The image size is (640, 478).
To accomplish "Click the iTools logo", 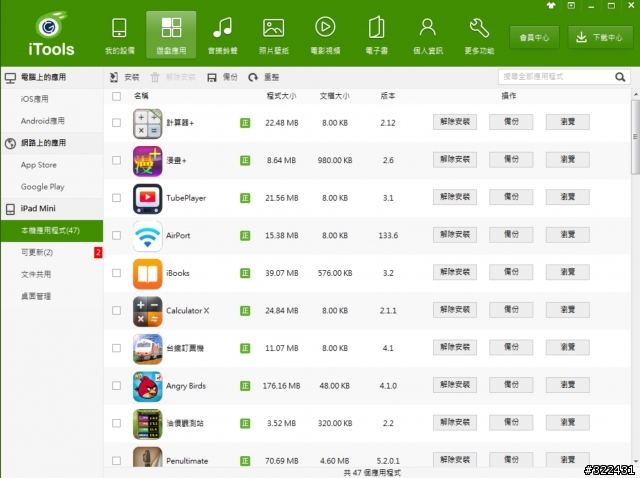I will click(x=51, y=34).
